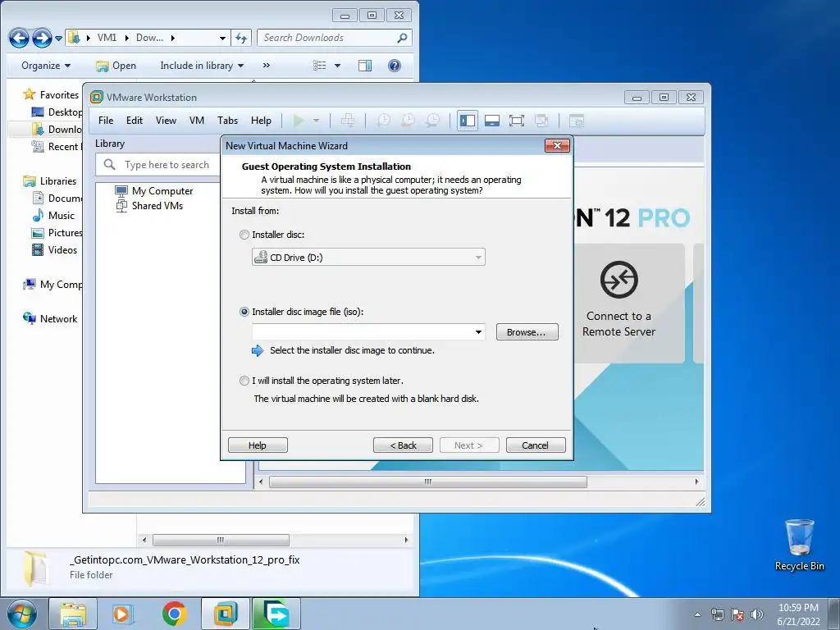Click the Explorer Refresh icon

pyautogui.click(x=241, y=38)
